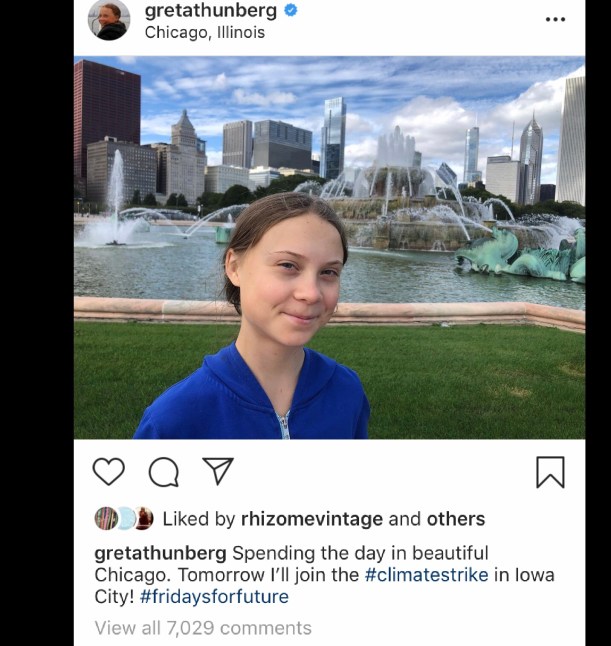Open gretathunberg username in the caption
The height and width of the screenshot is (646, 611).
tap(160, 554)
